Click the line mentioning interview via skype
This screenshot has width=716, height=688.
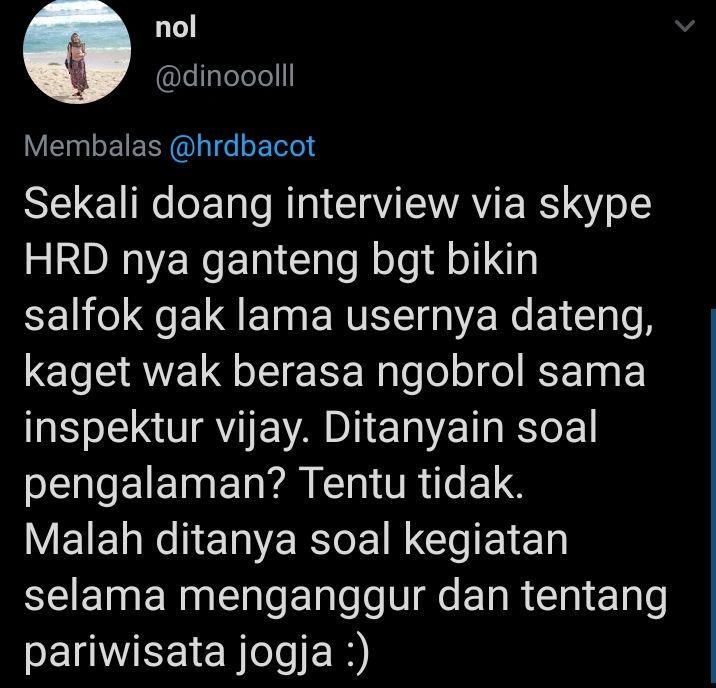(x=337, y=204)
